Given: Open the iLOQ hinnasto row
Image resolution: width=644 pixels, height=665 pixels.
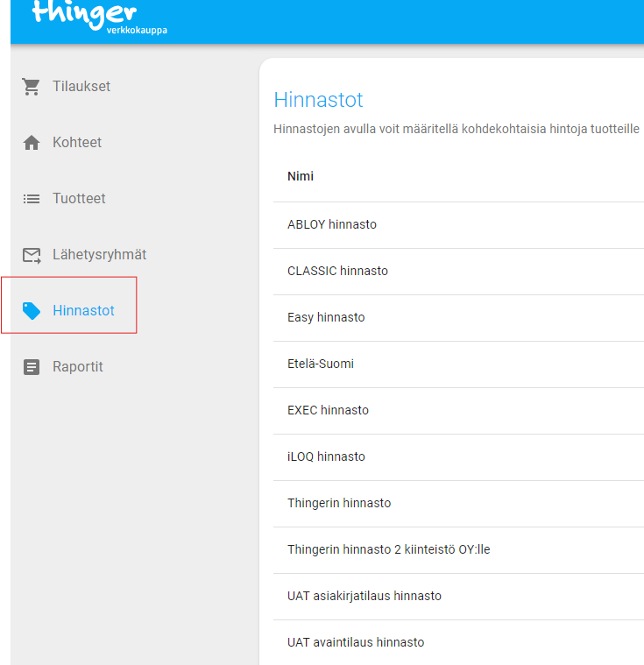Looking at the screenshot, I should click(x=458, y=457).
